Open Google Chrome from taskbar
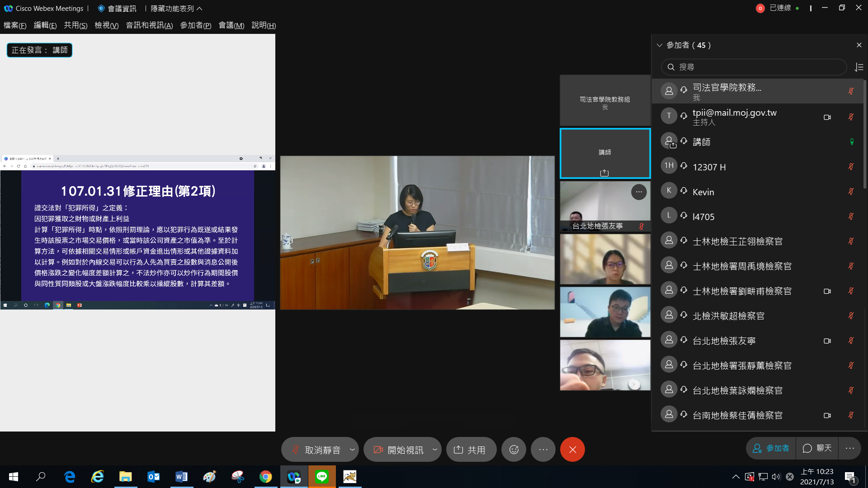The image size is (868, 488). (x=265, y=477)
